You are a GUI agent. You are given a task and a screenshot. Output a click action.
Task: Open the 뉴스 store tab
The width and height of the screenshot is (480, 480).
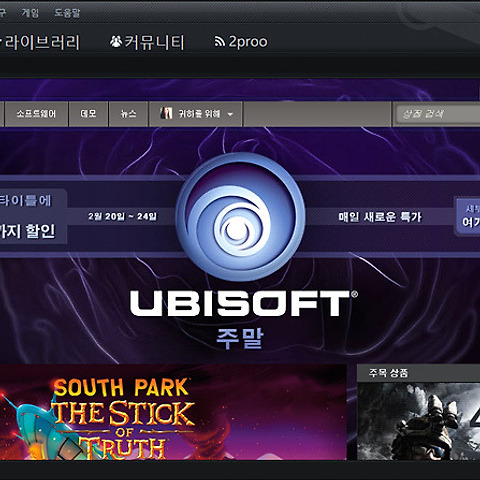[x=128, y=114]
